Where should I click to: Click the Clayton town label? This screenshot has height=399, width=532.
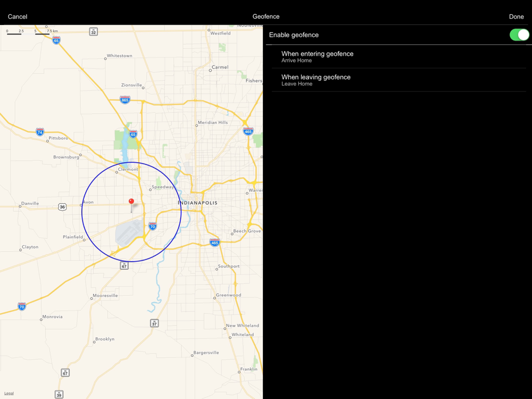tap(30, 247)
